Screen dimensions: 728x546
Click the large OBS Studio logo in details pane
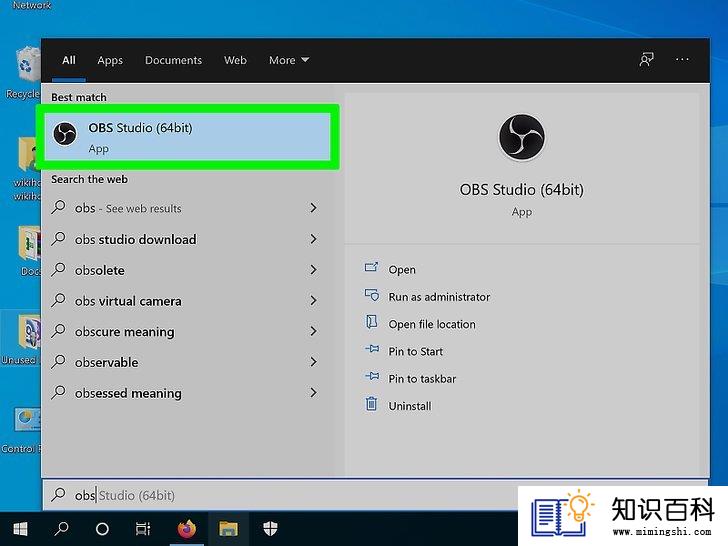(521, 137)
